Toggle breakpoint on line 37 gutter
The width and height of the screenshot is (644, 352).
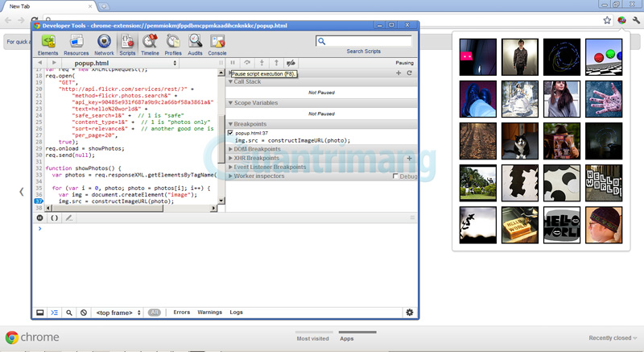point(39,201)
